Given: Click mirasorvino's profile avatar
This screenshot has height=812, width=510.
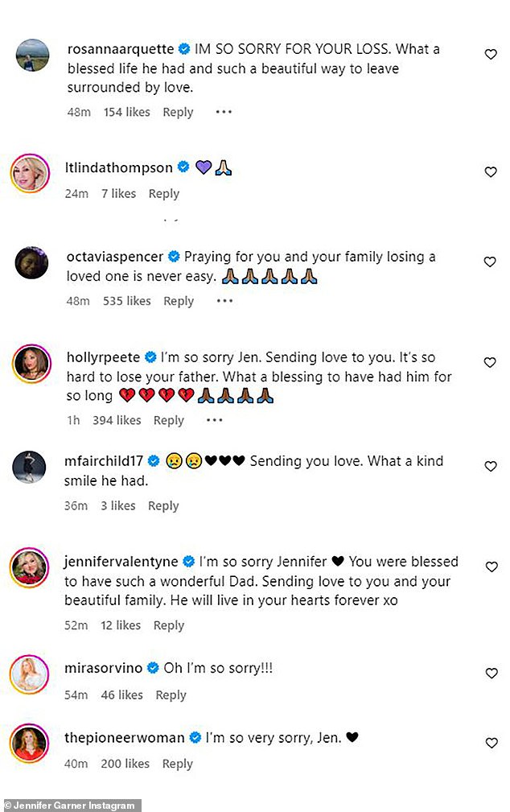Looking at the screenshot, I should 31,674.
